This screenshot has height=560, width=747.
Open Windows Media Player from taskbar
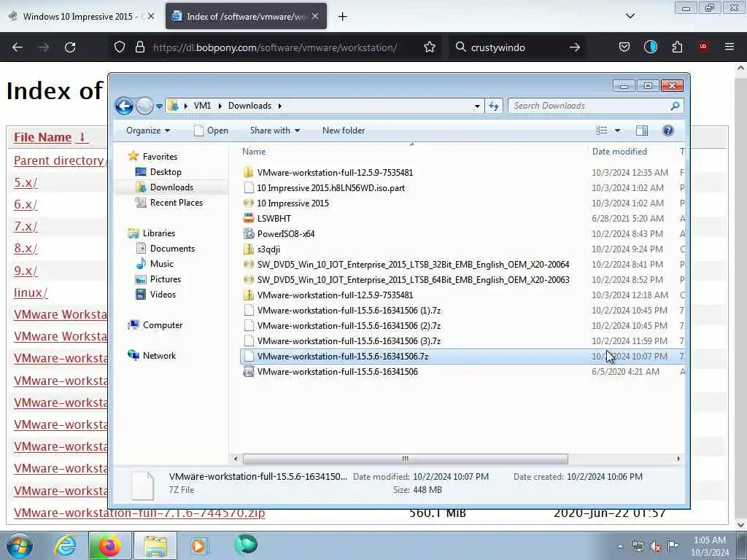[199, 545]
